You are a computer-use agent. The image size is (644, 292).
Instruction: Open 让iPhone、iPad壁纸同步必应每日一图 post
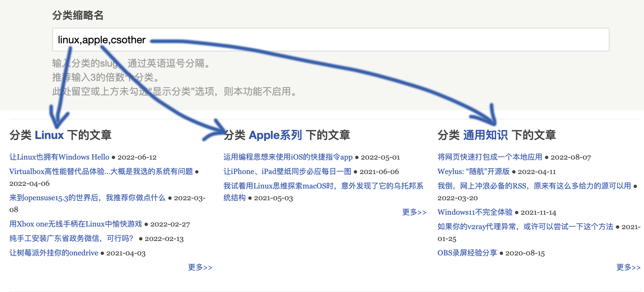(x=287, y=171)
